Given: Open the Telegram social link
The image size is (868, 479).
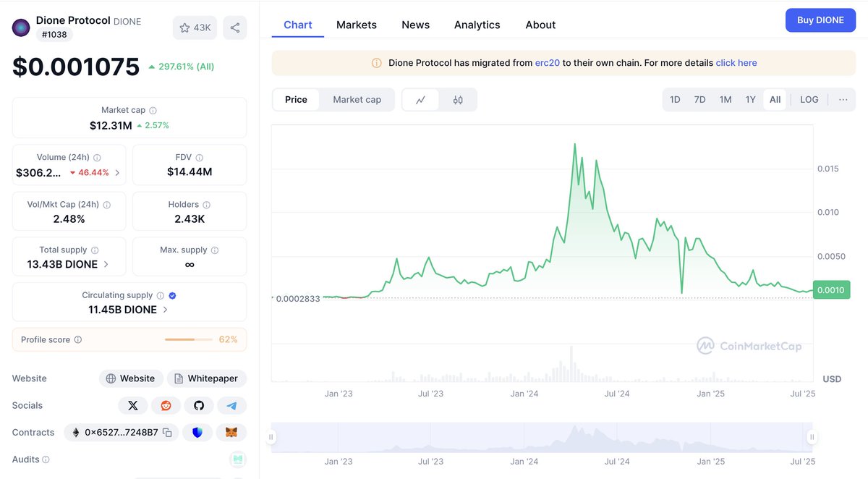Looking at the screenshot, I should click(x=231, y=405).
